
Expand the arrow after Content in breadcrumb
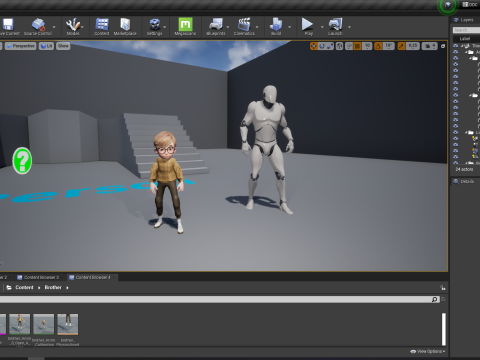[39, 288]
